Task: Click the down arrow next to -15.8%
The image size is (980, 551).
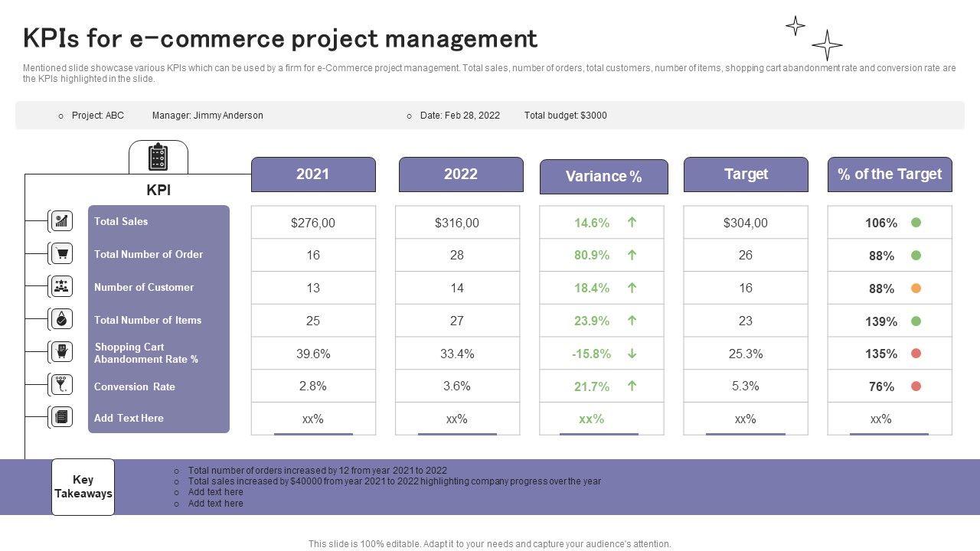Action: [x=632, y=354]
